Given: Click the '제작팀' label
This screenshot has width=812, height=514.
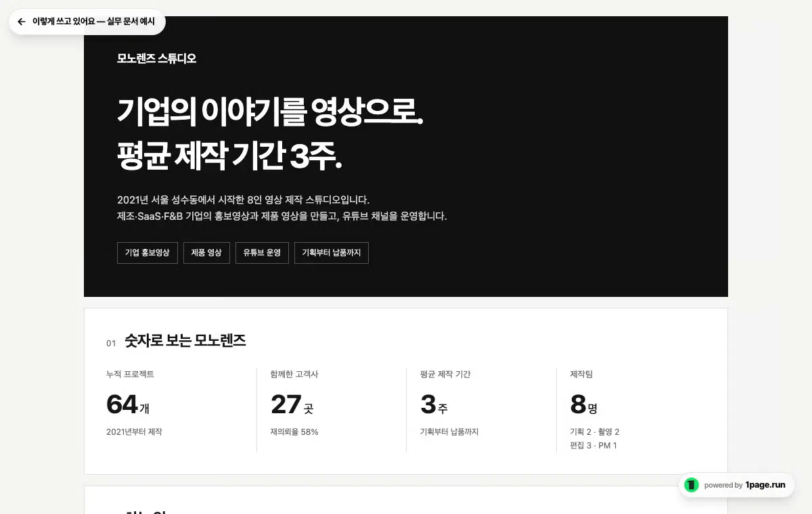Looking at the screenshot, I should click(x=581, y=374).
